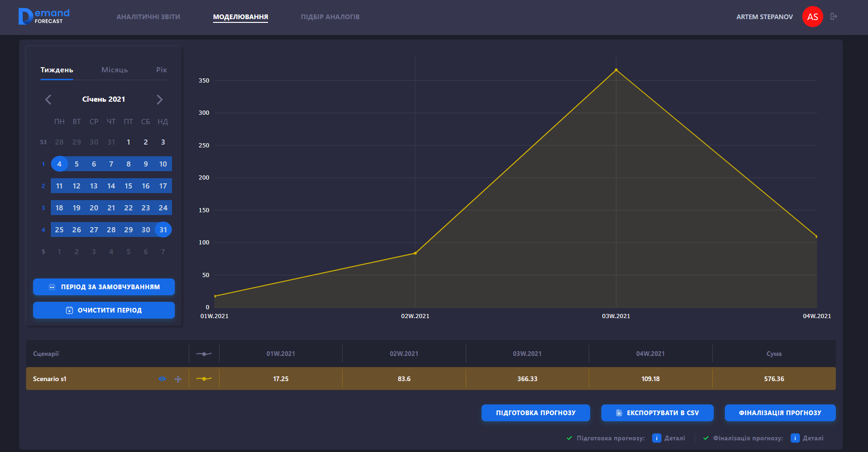
Task: Switch to the Місяць period tab
Action: (114, 70)
